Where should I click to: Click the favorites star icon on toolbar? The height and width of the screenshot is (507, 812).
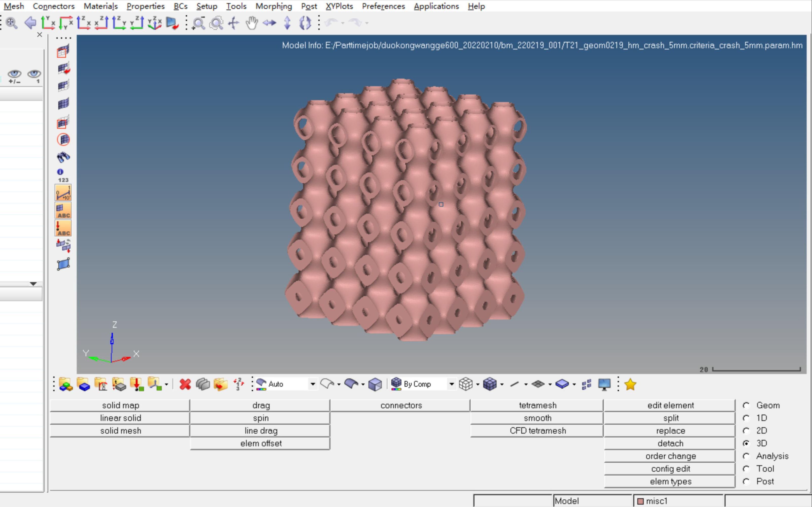pos(630,384)
